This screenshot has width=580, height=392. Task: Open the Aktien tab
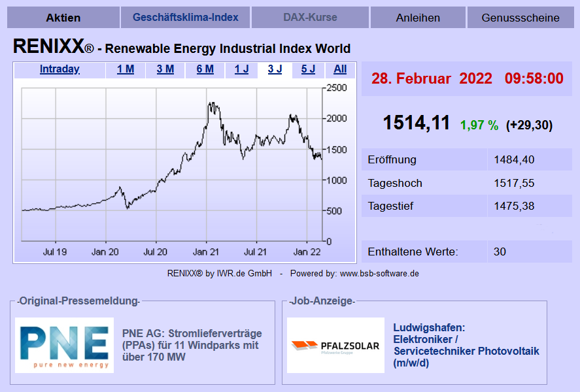pyautogui.click(x=63, y=18)
